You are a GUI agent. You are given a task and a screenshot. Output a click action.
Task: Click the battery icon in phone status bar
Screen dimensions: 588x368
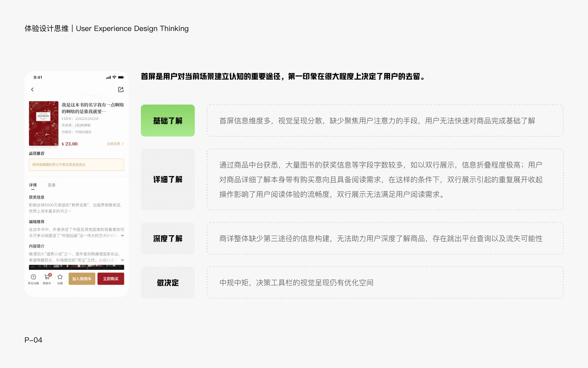(121, 77)
